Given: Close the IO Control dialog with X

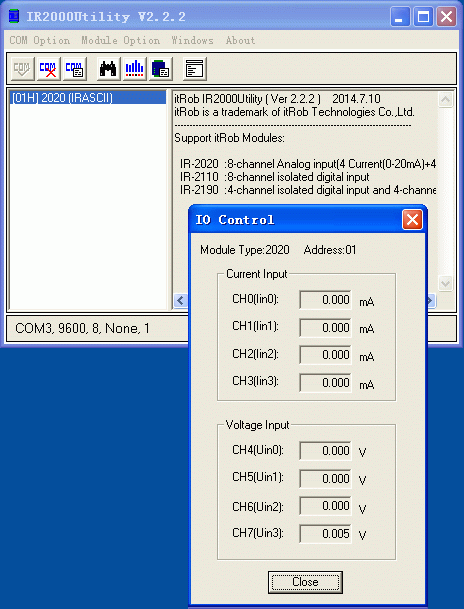Looking at the screenshot, I should 412,220.
